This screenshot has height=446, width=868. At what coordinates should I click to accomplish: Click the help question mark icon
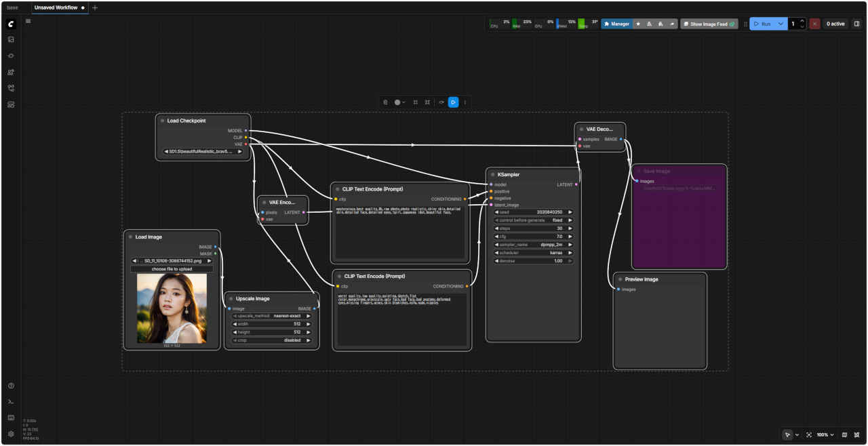11,386
